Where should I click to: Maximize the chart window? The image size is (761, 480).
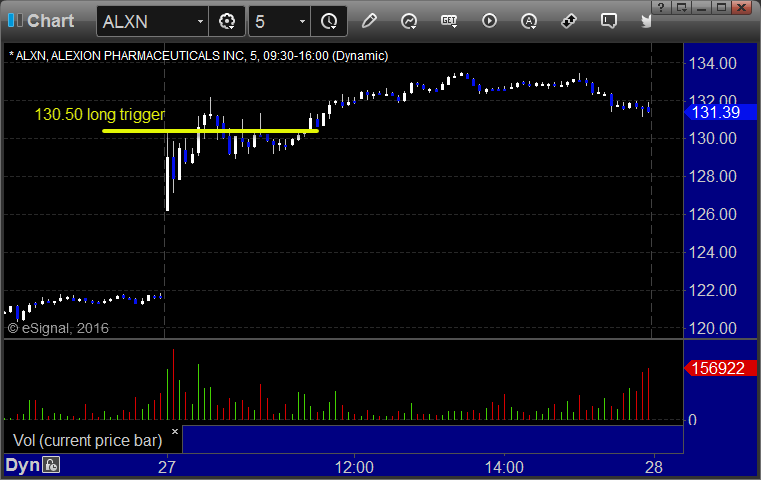(x=721, y=7)
